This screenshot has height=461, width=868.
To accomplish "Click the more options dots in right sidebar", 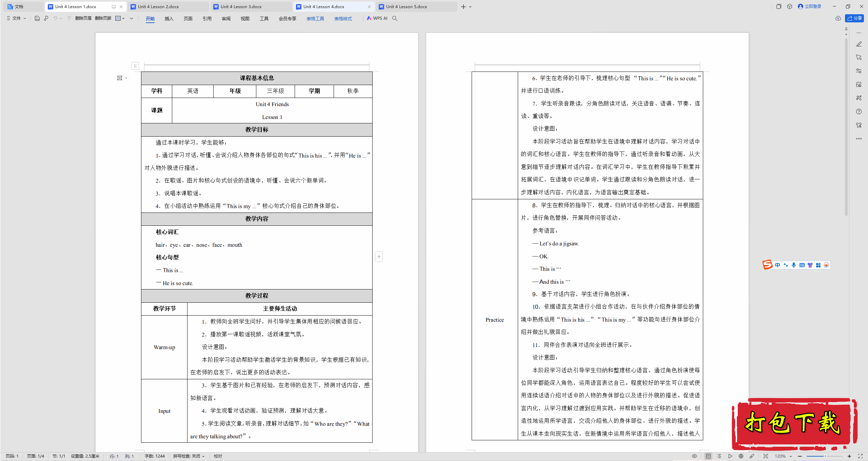I will (859, 139).
